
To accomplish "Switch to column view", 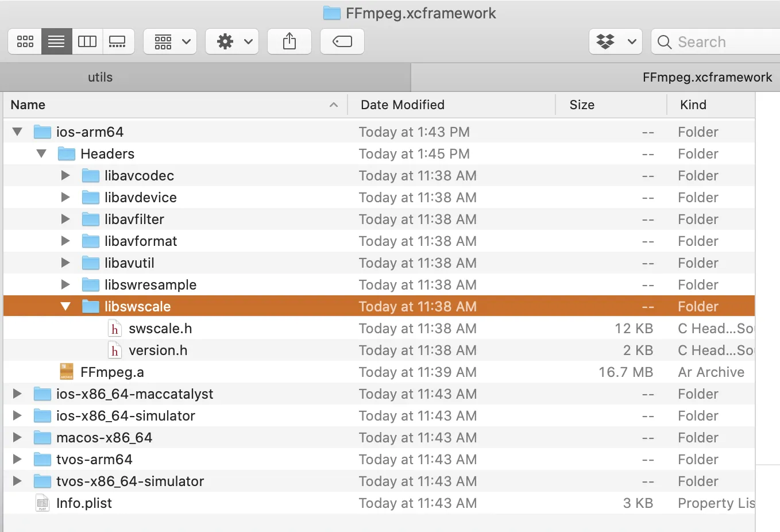I will point(87,41).
